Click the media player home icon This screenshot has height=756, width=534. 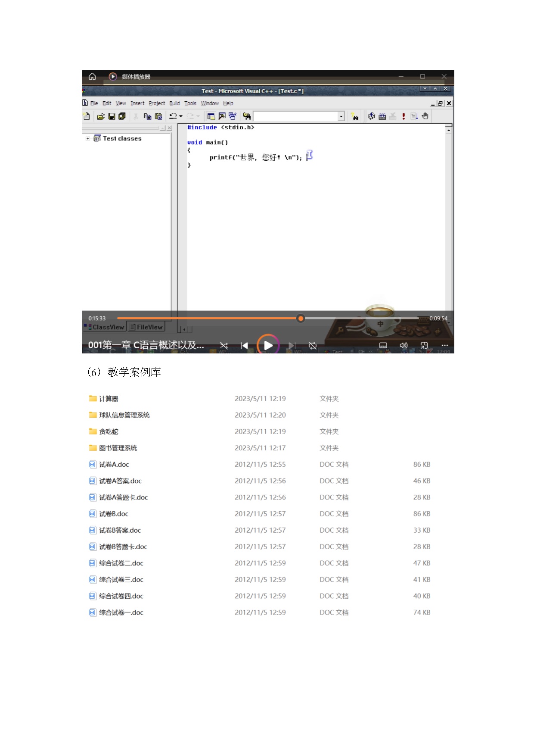coord(92,77)
